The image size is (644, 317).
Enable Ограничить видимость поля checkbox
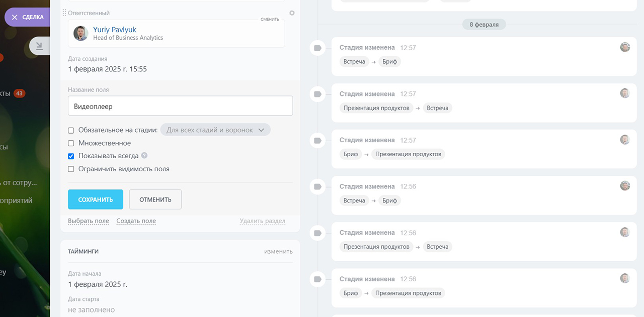[x=71, y=169]
